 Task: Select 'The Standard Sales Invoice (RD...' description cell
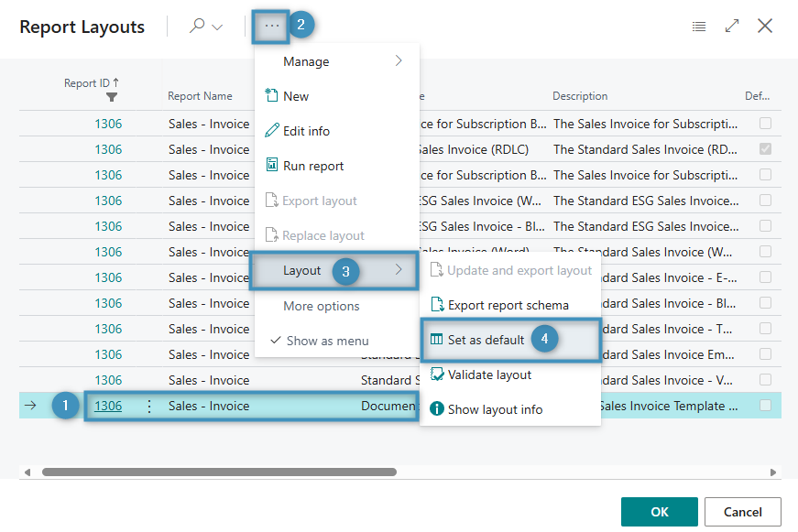[645, 149]
